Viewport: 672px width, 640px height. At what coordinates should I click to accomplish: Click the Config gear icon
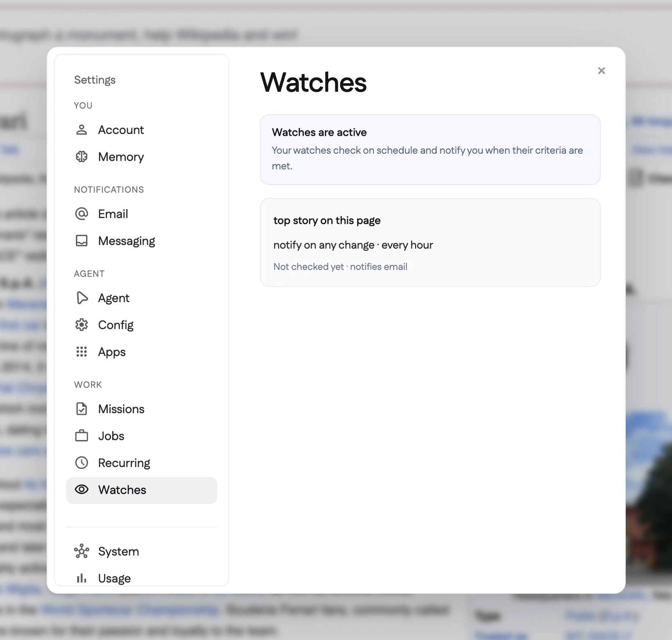click(82, 325)
